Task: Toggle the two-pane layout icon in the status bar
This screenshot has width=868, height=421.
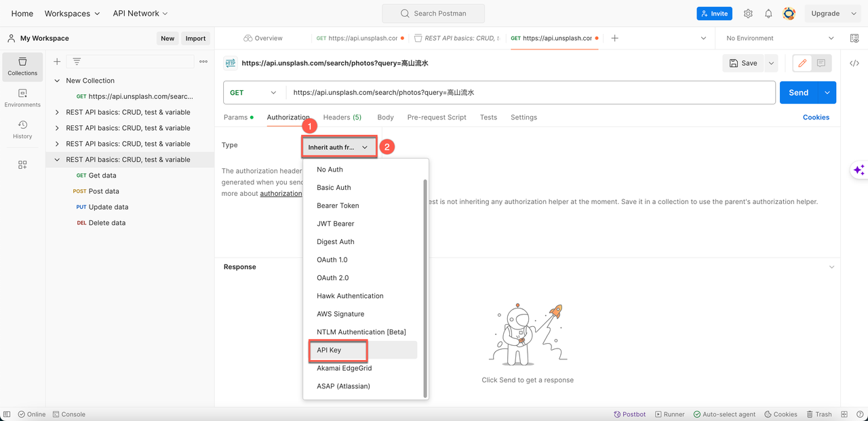Action: coord(844,414)
